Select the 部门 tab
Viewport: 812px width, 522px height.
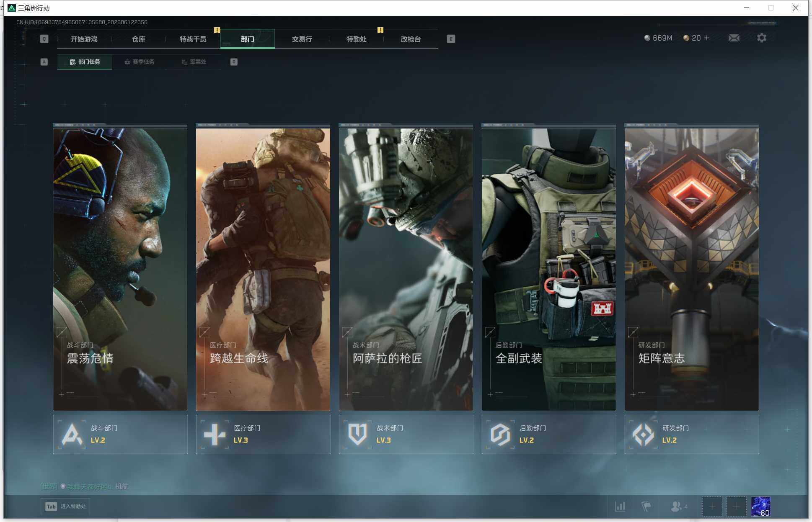coord(247,39)
